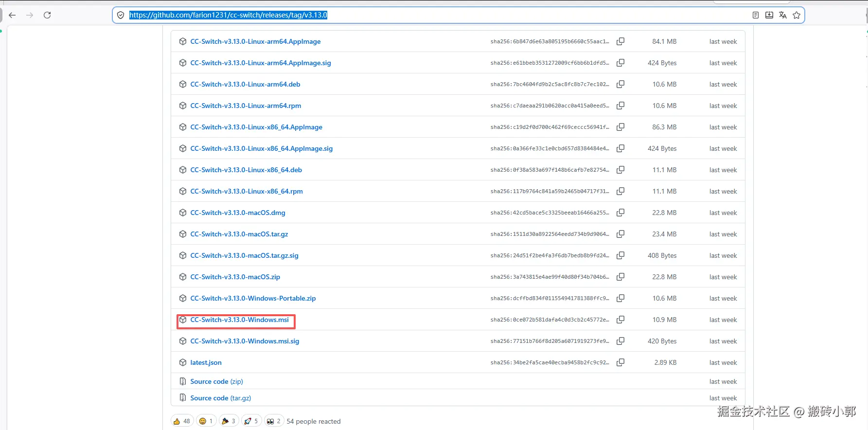
Task: Download CC-Switch-v3.13.0-macOS.dmg
Action: [238, 213]
